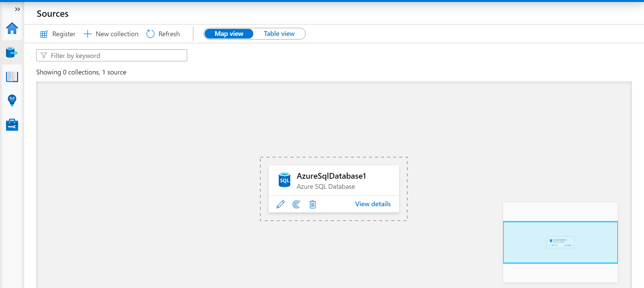Screen dimensions: 644x288
Task: Click the minimap overview thumbnail
Action: tap(560, 242)
